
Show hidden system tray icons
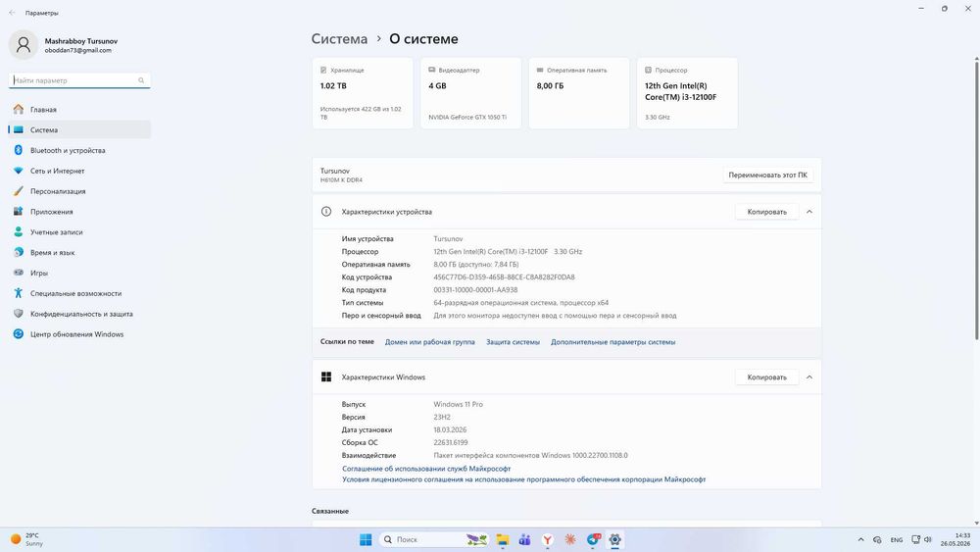[860, 539]
